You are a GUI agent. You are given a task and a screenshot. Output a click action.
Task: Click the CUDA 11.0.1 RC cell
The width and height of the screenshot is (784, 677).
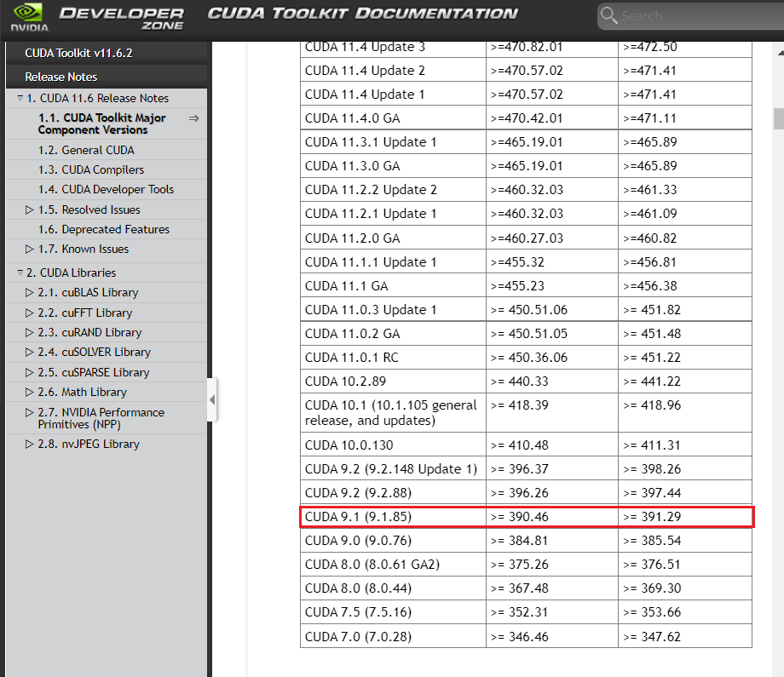[x=393, y=358]
